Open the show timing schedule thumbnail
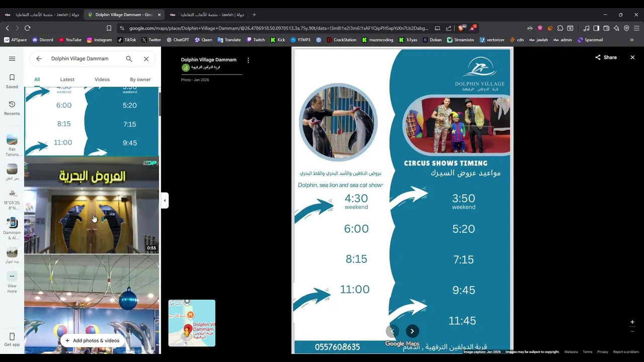 [92, 121]
